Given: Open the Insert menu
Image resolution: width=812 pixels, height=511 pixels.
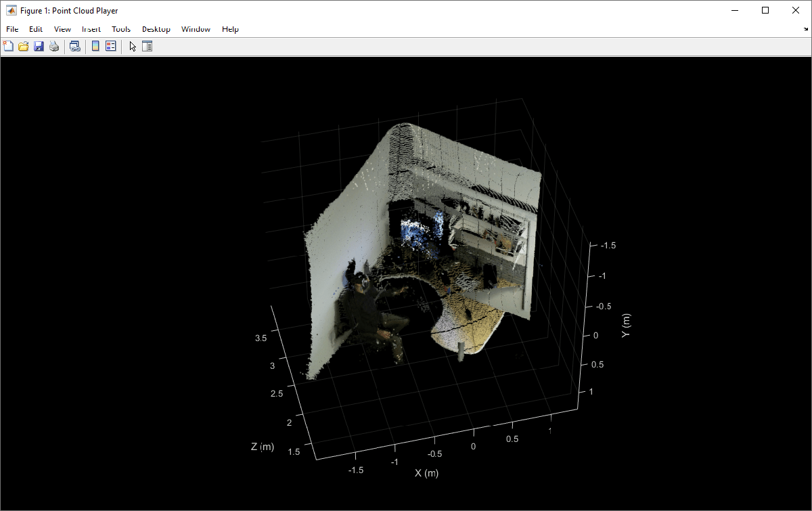Looking at the screenshot, I should pos(91,29).
